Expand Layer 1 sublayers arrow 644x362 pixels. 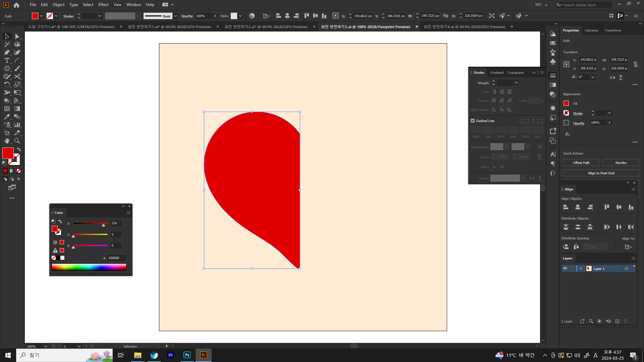[581, 268]
